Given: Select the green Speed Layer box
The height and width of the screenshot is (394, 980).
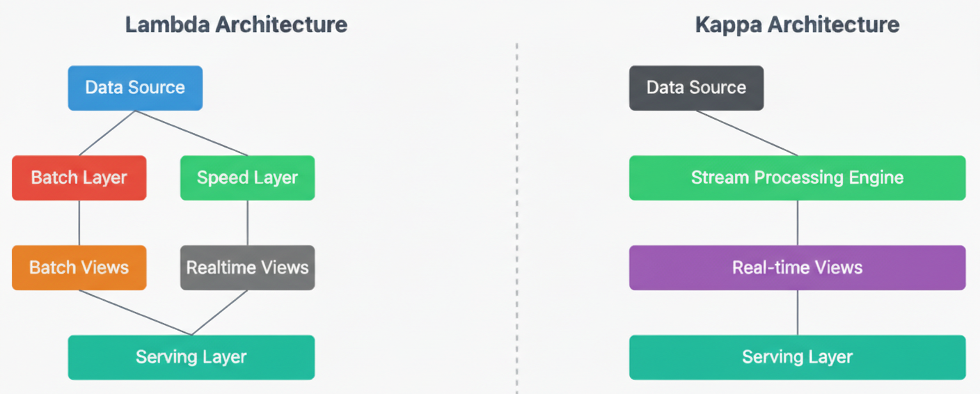Looking at the screenshot, I should (x=247, y=178).
